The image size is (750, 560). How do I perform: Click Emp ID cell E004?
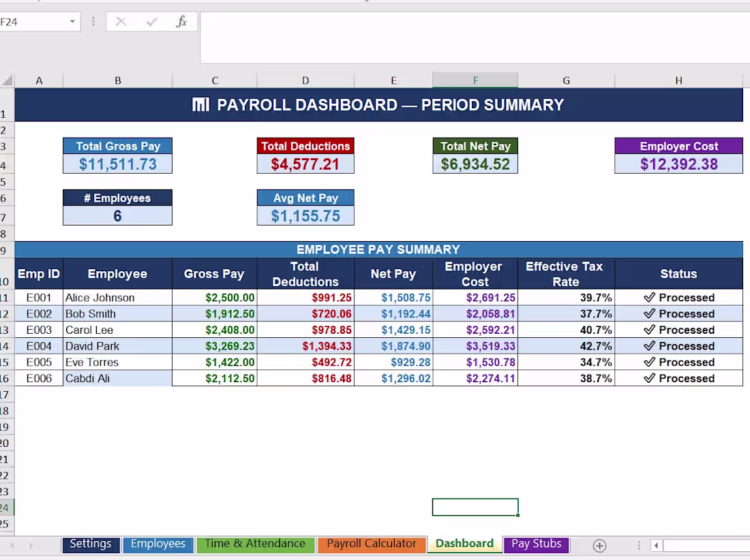[39, 346]
